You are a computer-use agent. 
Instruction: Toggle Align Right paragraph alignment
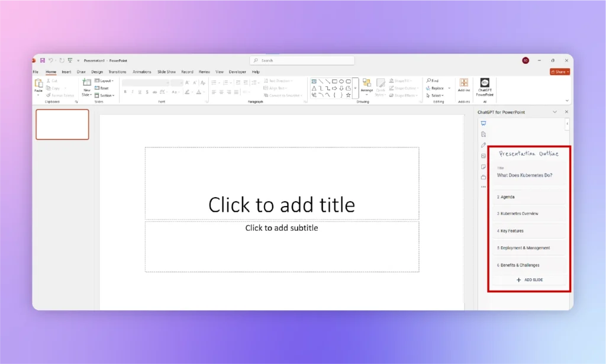click(229, 92)
